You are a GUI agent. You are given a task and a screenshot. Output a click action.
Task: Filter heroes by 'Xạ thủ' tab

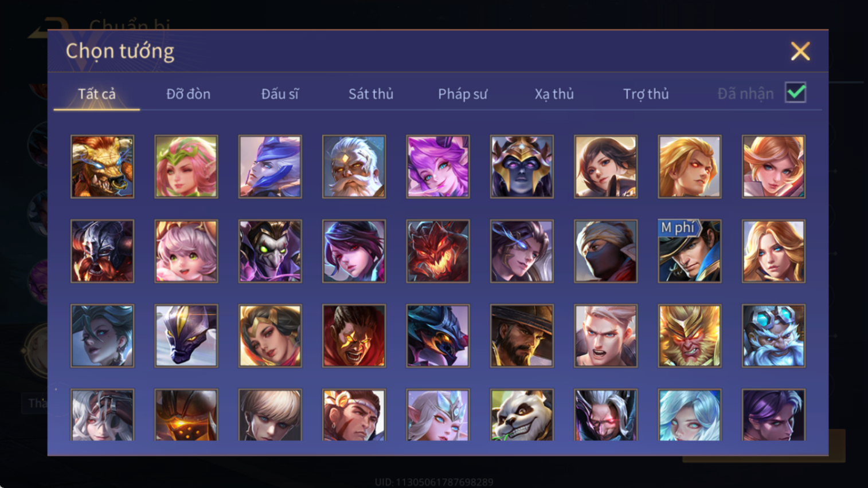click(x=554, y=94)
